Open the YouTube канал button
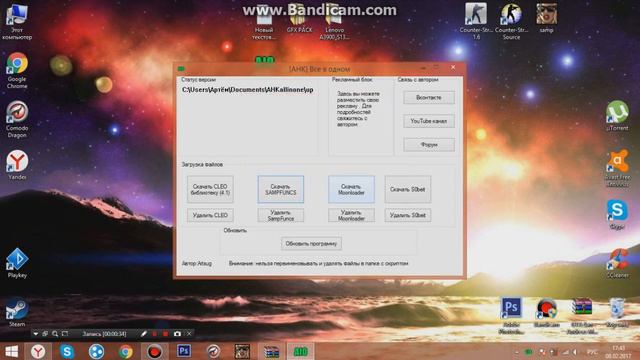 (x=429, y=121)
